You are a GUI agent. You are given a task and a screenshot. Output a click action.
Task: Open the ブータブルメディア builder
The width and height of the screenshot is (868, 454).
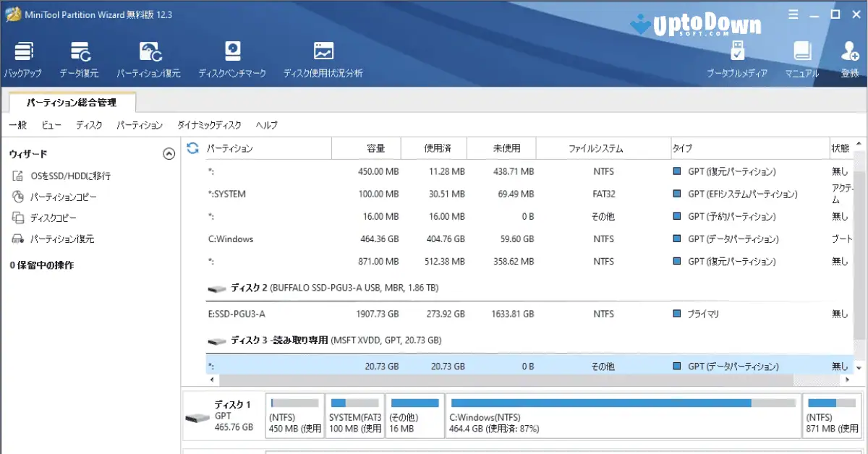click(x=739, y=58)
